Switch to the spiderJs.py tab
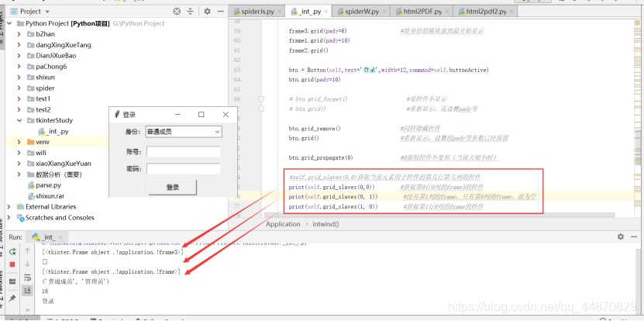The height and width of the screenshot is (321, 644). pos(257,12)
